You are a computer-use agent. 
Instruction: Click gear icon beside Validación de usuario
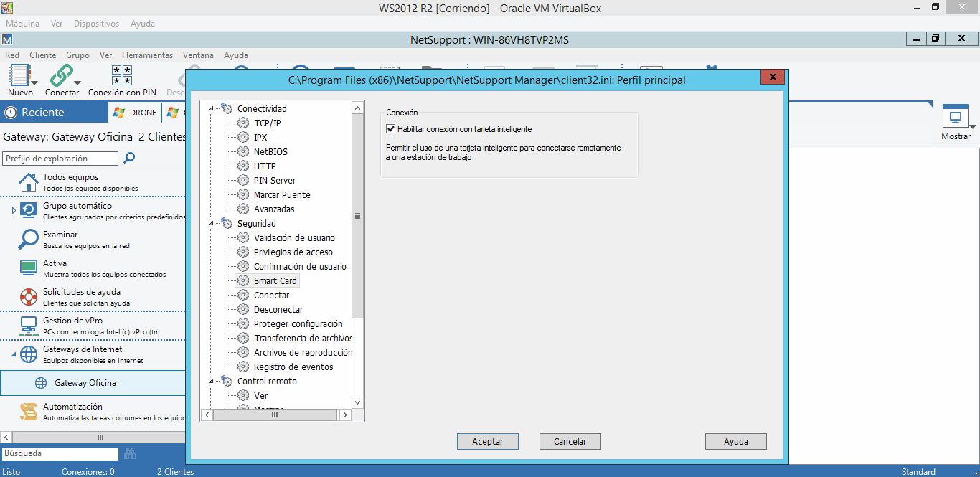[243, 237]
